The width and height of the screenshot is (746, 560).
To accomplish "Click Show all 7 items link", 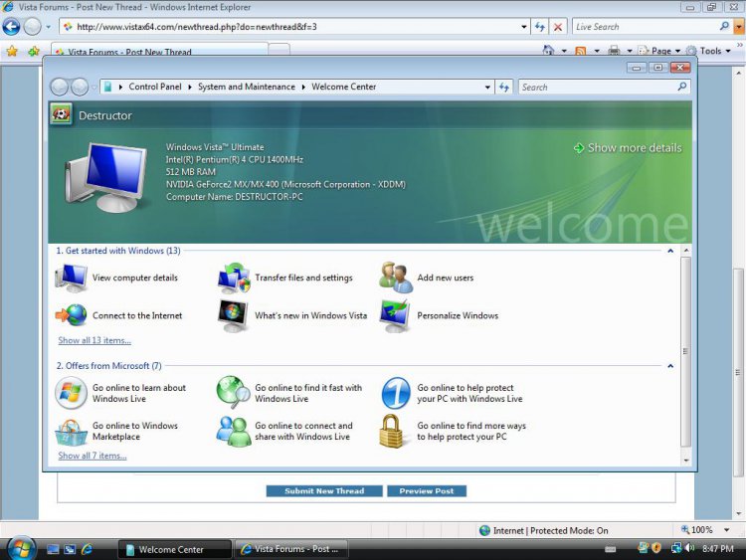I will (x=93, y=456).
